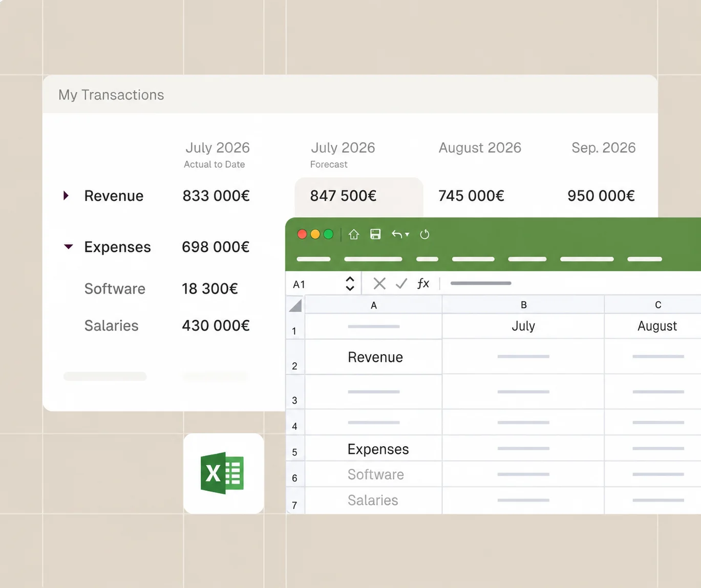Image resolution: width=701 pixels, height=588 pixels.
Task: Click the green maximize window button
Action: tap(329, 234)
